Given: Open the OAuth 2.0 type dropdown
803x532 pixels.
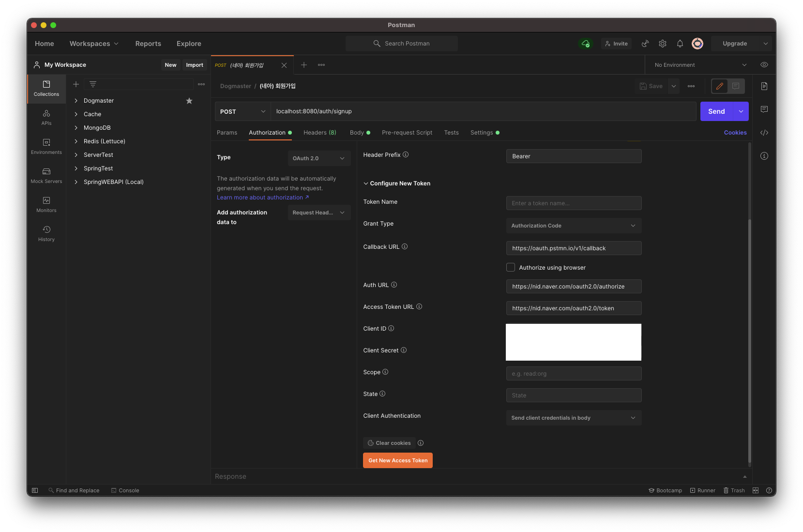Looking at the screenshot, I should [319, 158].
